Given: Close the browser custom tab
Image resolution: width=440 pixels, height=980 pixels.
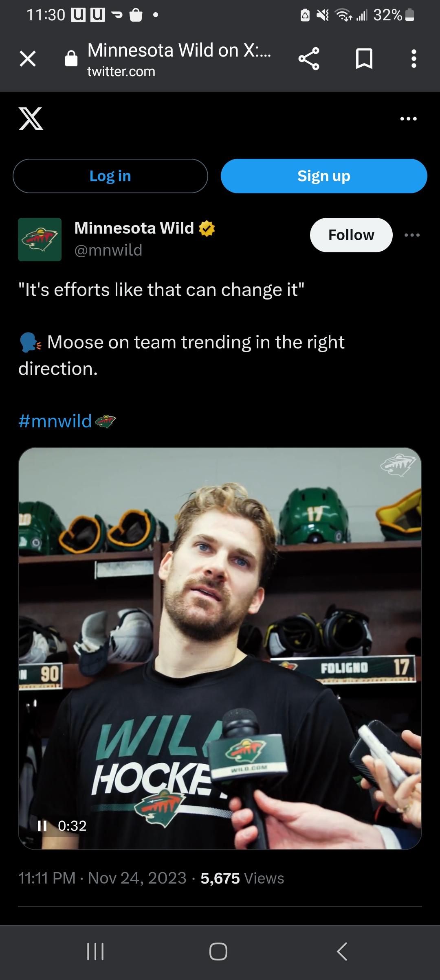Looking at the screenshot, I should pos(28,59).
